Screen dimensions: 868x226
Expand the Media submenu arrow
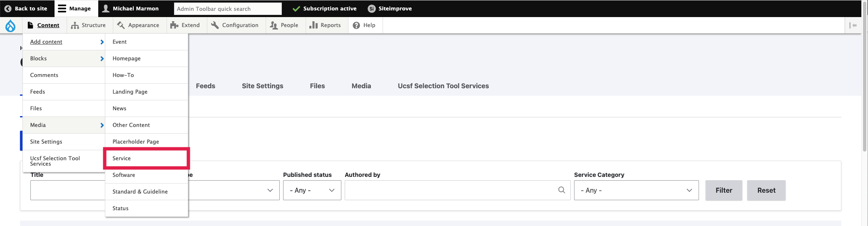102,125
